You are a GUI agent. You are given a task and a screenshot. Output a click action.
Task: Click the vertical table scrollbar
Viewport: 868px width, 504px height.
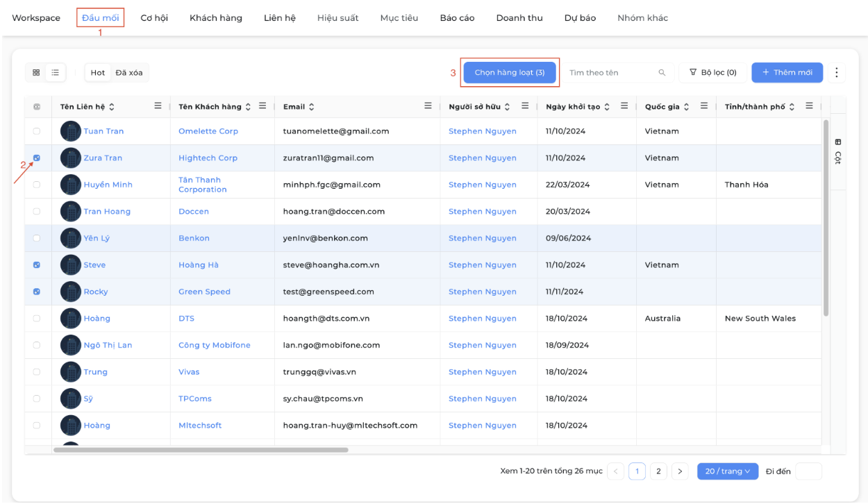click(826, 218)
